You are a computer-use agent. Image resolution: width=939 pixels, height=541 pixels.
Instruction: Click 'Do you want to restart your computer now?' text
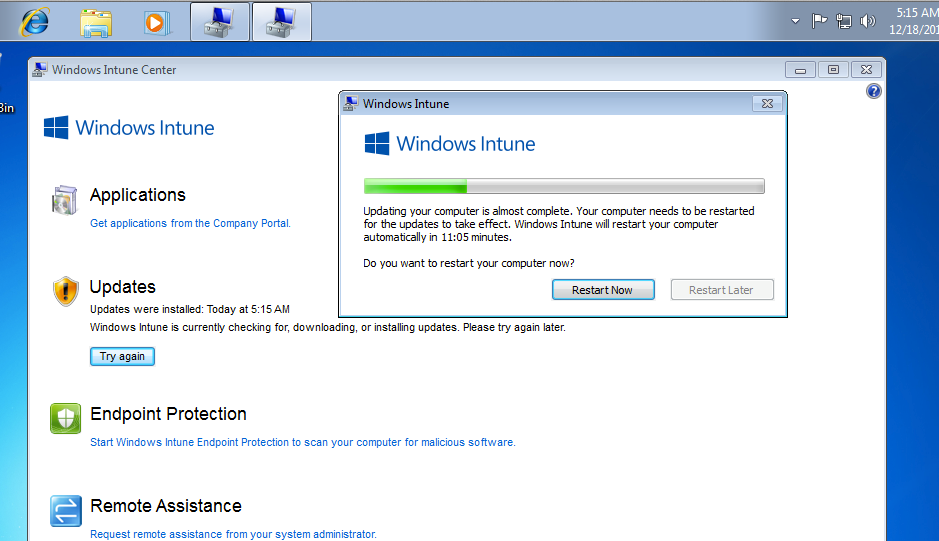(469, 263)
